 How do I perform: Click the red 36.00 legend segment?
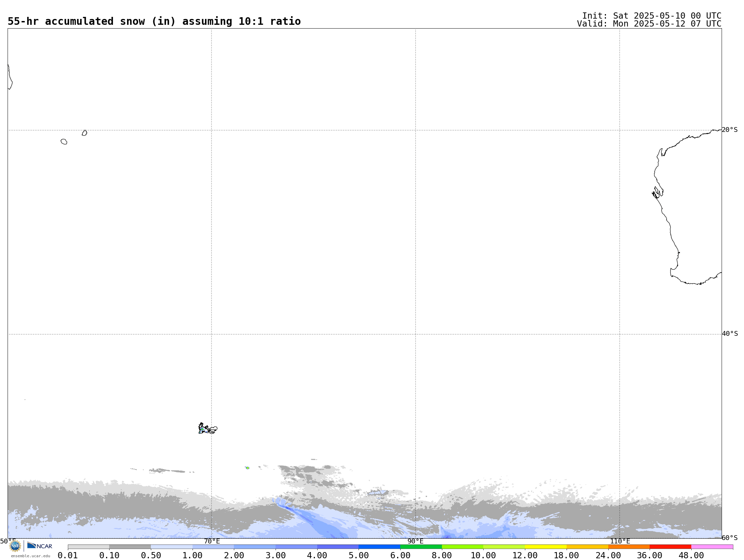[670, 547]
